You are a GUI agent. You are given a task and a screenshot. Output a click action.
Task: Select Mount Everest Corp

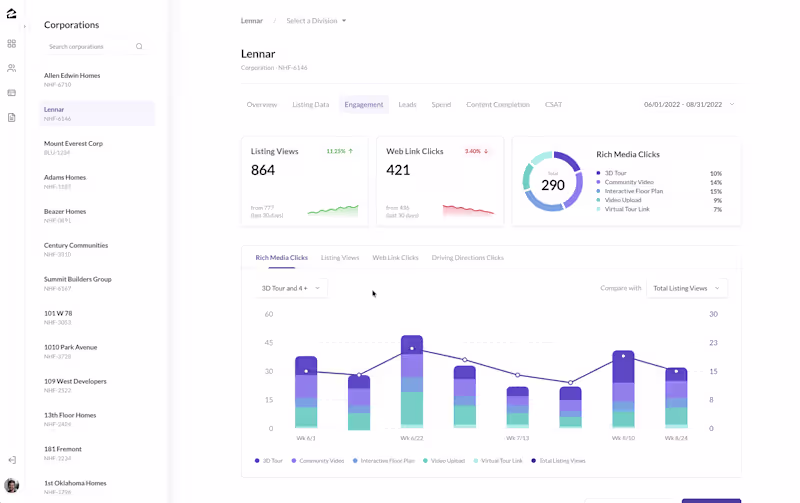[x=97, y=147]
